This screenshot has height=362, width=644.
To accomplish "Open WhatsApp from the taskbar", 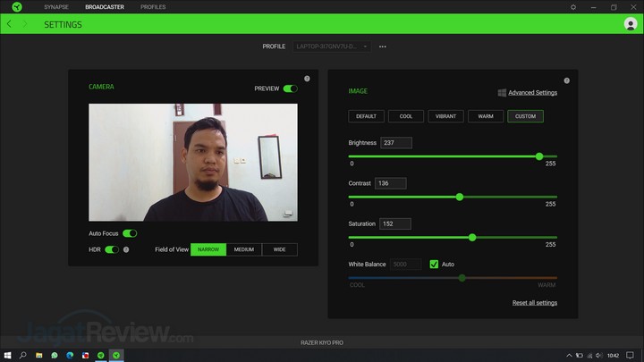I will 54,355.
